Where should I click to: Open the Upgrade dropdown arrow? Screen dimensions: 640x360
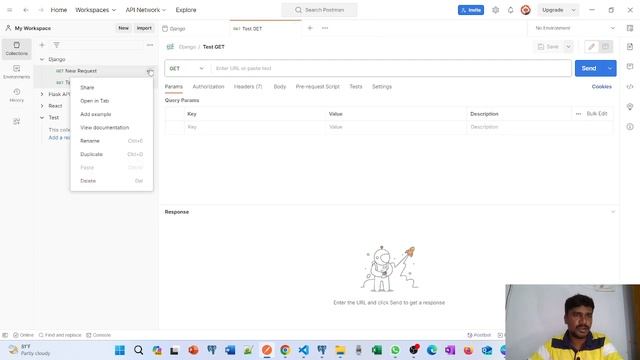click(x=573, y=10)
